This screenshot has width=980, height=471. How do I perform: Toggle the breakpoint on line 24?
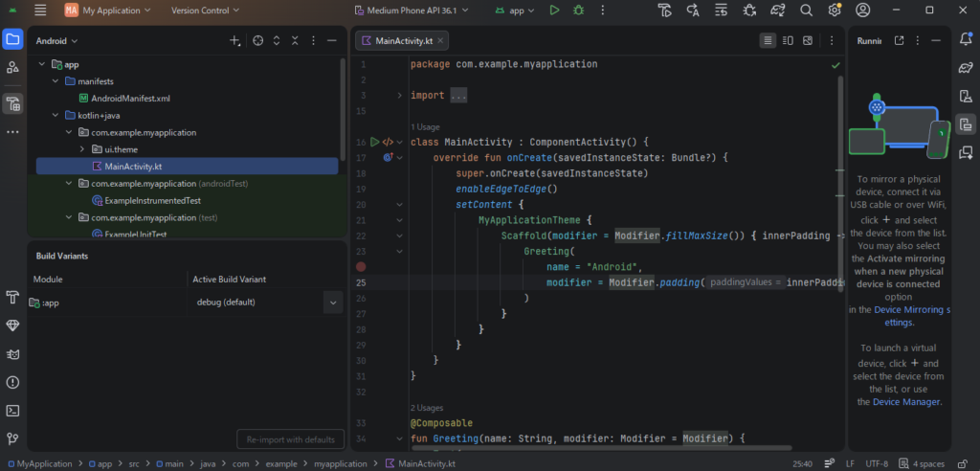tap(361, 267)
